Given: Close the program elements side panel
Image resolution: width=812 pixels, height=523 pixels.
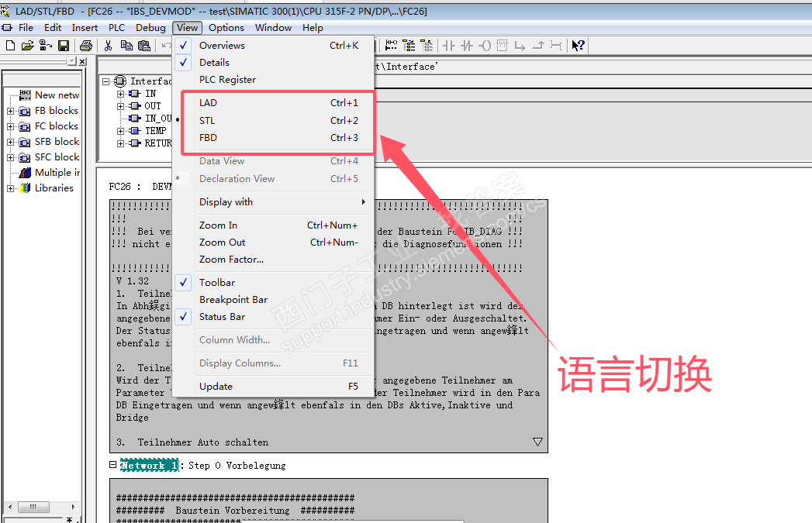Looking at the screenshot, I should pyautogui.click(x=82, y=61).
